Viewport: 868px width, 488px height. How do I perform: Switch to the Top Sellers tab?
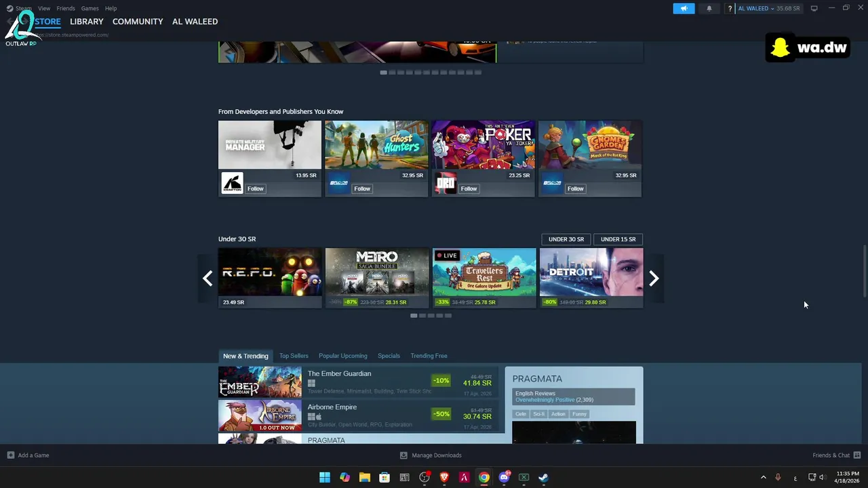point(294,356)
